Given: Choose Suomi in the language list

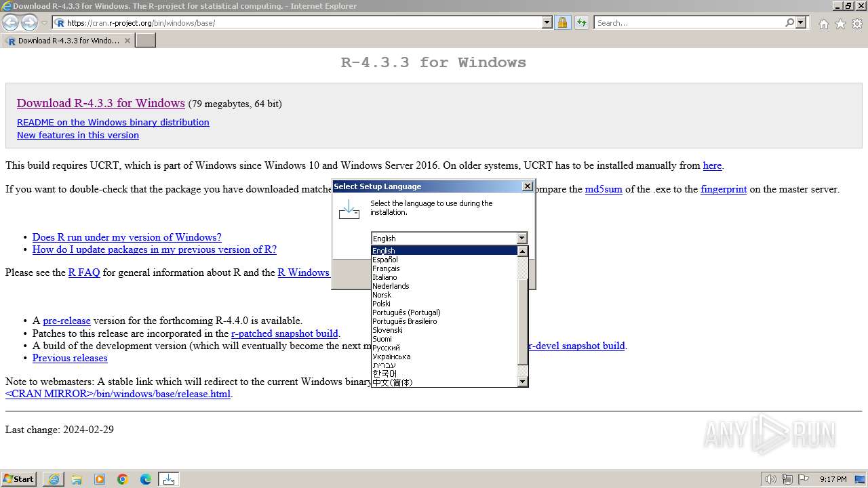Looking at the screenshot, I should [444, 339].
